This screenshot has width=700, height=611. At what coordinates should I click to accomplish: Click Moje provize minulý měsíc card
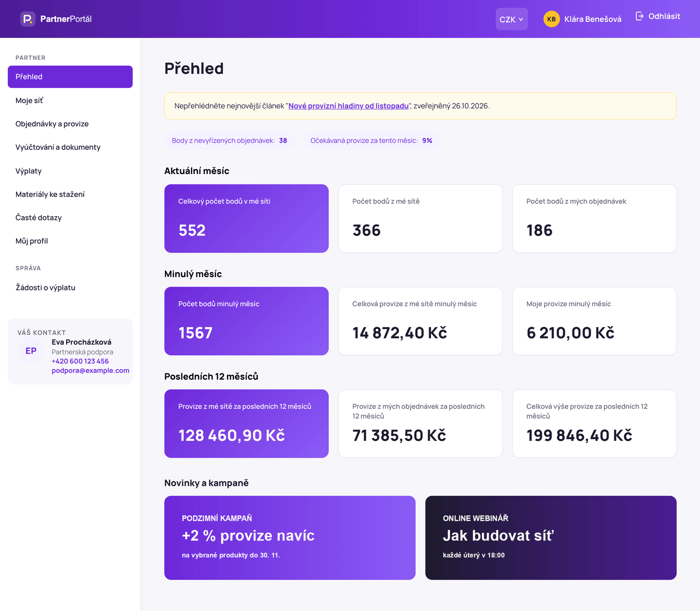pos(595,321)
